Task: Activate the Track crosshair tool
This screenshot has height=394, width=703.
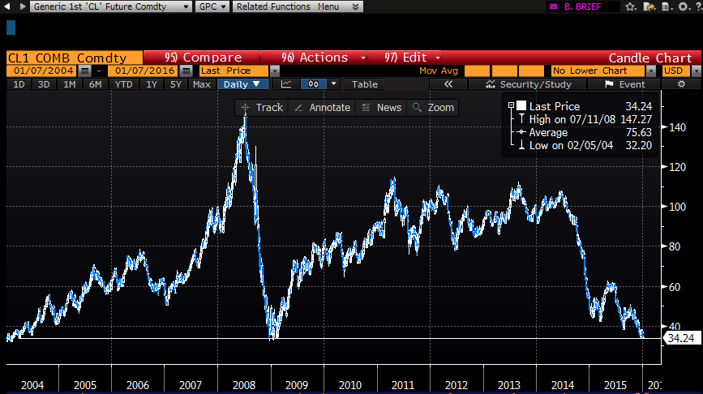Action: [x=262, y=108]
